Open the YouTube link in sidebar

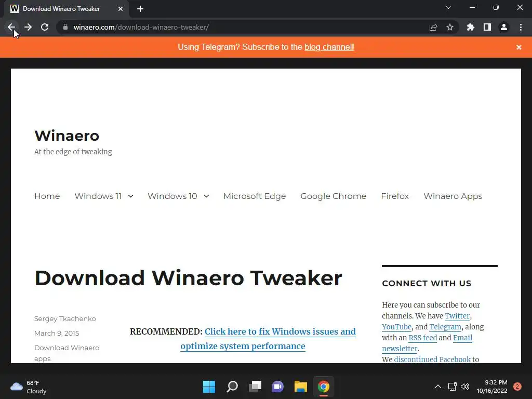pyautogui.click(x=396, y=327)
